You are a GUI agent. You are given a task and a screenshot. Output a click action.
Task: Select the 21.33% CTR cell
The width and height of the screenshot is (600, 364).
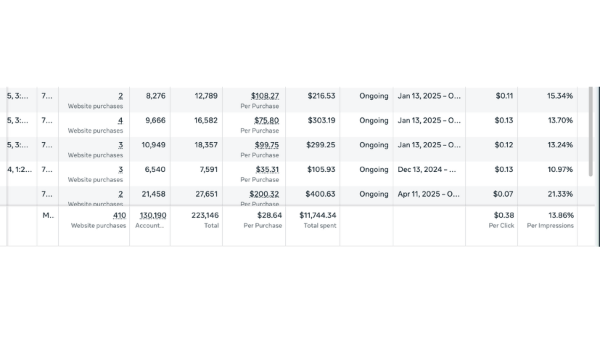547,196
